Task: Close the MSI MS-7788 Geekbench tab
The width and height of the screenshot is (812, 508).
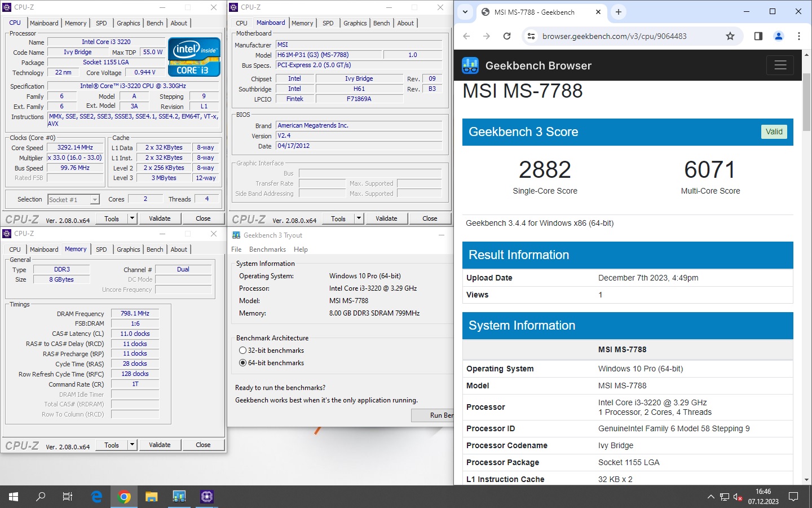Action: click(x=598, y=12)
